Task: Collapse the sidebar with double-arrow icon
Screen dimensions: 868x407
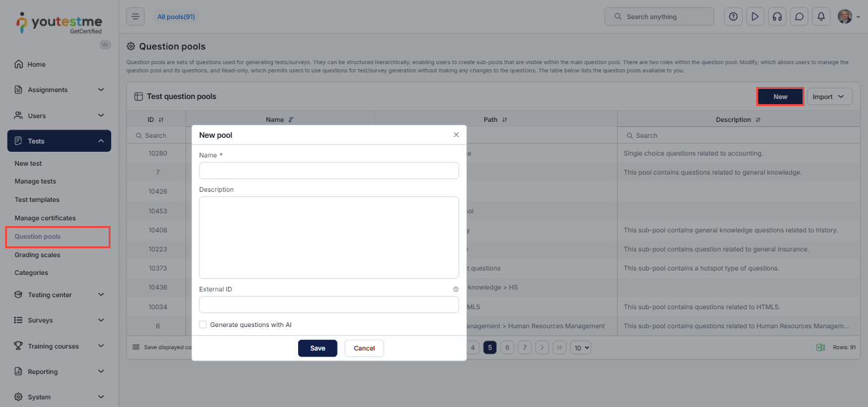Action: point(105,44)
